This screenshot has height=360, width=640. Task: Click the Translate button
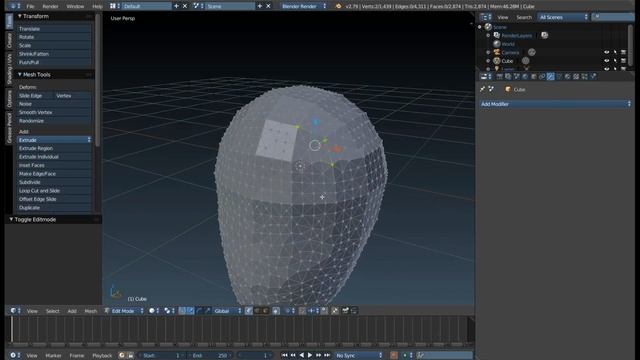54,29
